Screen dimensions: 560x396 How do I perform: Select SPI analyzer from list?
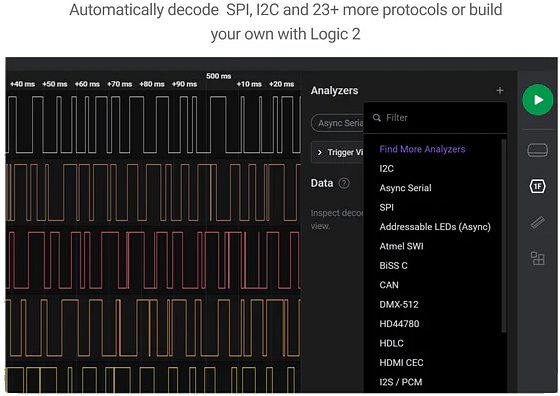click(x=386, y=207)
